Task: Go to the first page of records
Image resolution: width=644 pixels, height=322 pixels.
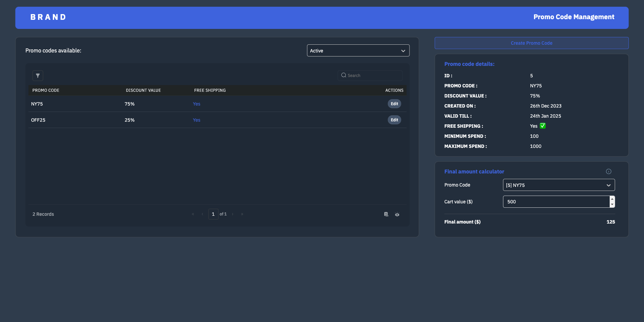Action: (x=193, y=214)
